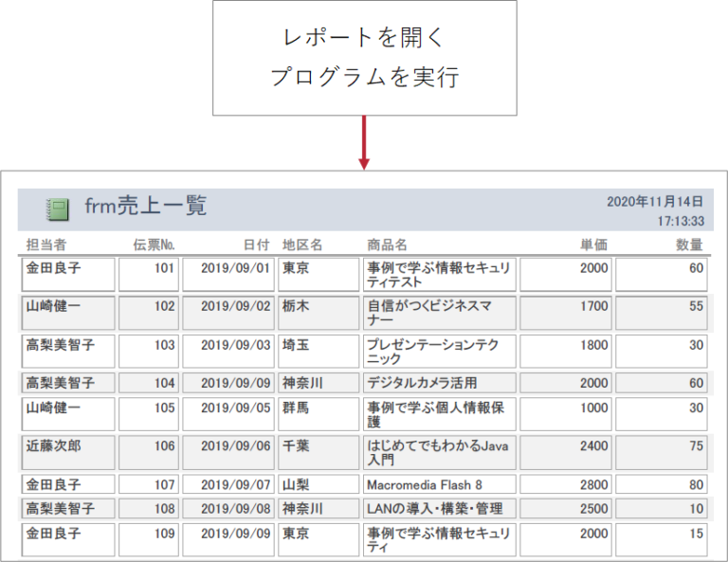The image size is (728, 562).
Task: Click product LANの導入・構築・管理
Action: click(x=439, y=509)
